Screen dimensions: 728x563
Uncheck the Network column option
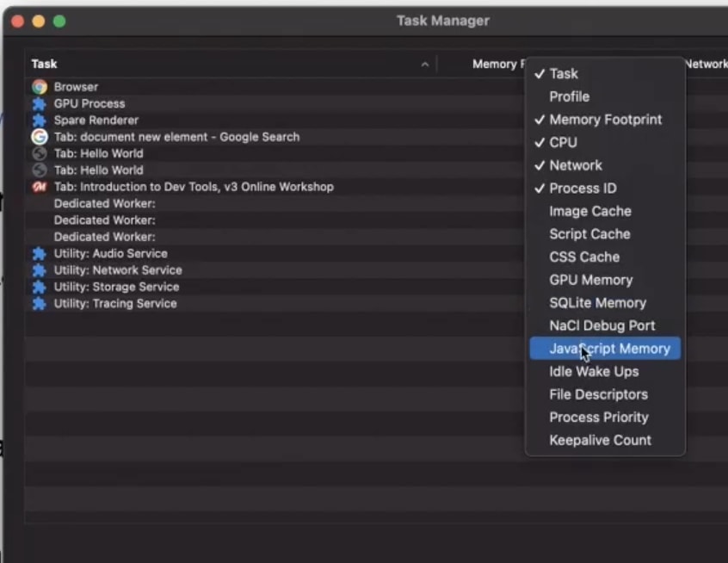tap(605, 165)
